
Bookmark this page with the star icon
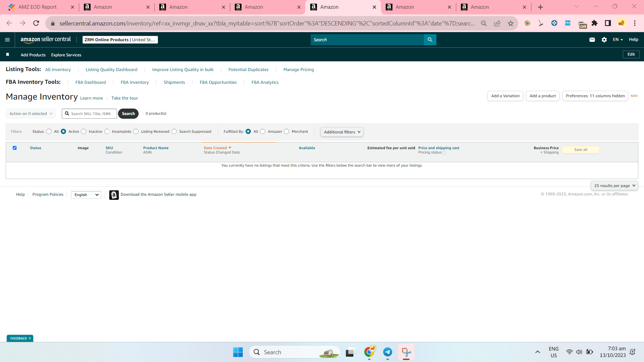coord(511,23)
